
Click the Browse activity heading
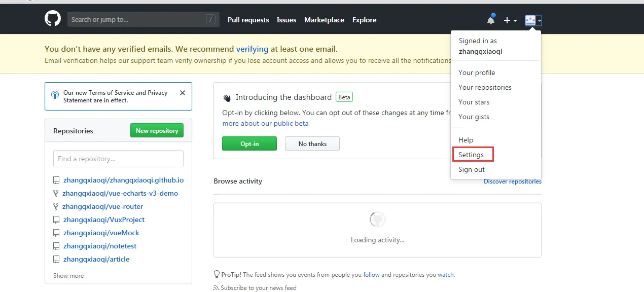pos(238,181)
